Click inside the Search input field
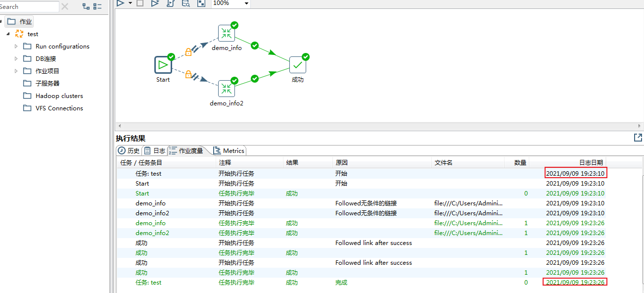The width and height of the screenshot is (644, 293). click(x=29, y=6)
